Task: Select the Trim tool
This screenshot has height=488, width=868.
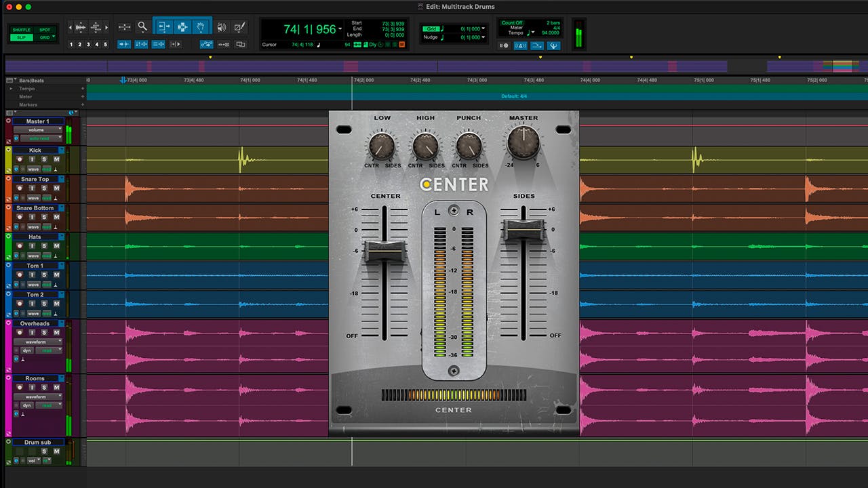Action: pos(163,27)
